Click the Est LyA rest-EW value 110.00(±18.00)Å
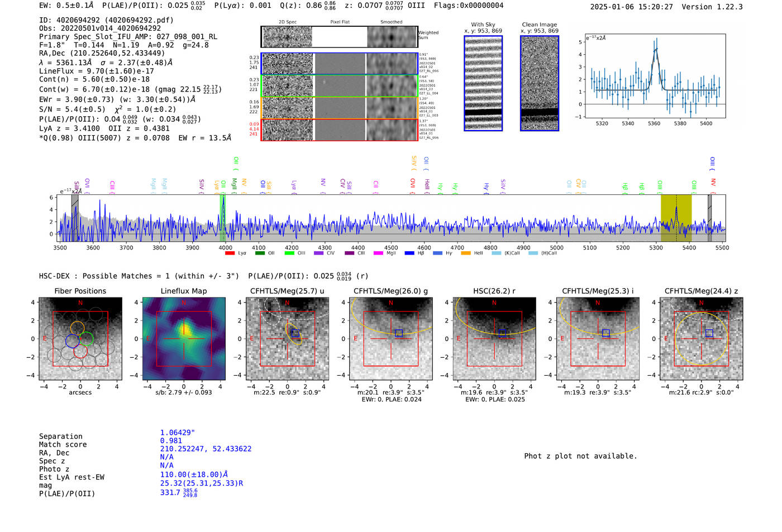This screenshot has height=532, width=782. pos(194,475)
